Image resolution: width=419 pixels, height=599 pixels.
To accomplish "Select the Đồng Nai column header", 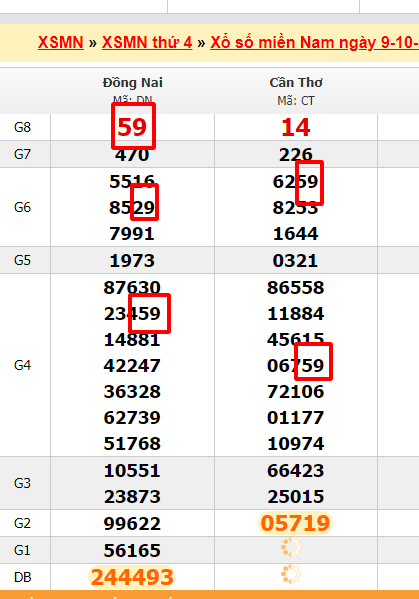I will point(133,83).
